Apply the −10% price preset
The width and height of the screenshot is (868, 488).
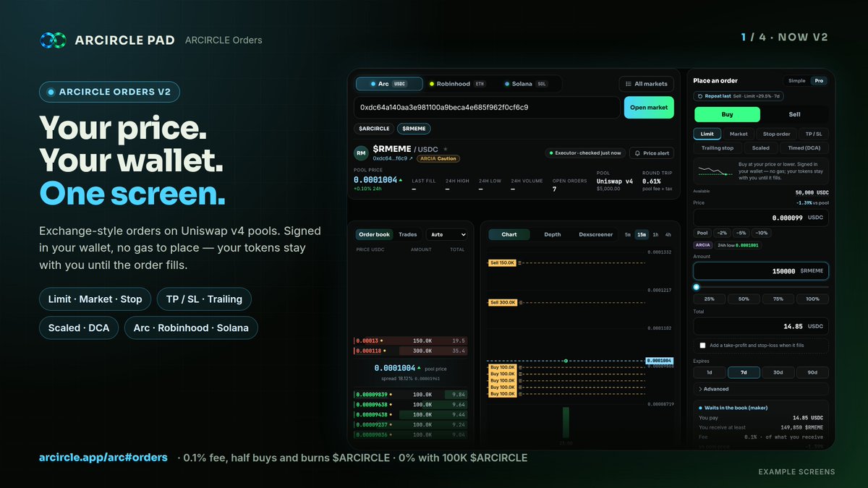(762, 233)
